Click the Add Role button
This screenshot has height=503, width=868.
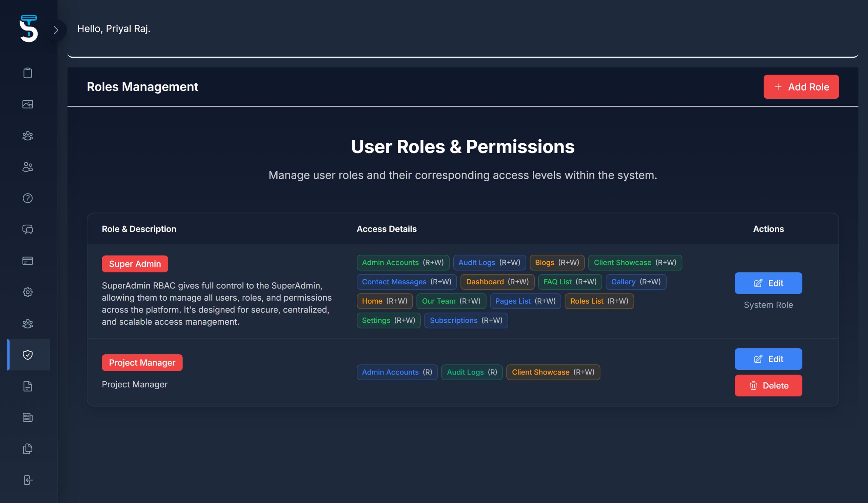pyautogui.click(x=801, y=87)
